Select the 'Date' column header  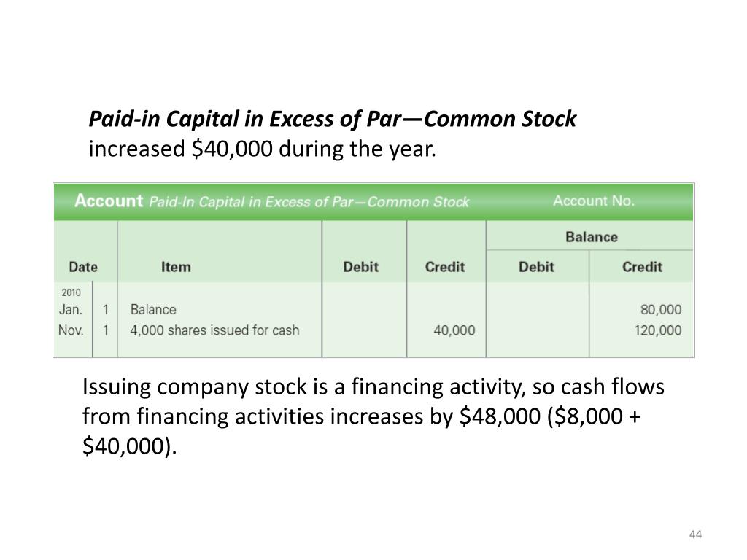83,267
